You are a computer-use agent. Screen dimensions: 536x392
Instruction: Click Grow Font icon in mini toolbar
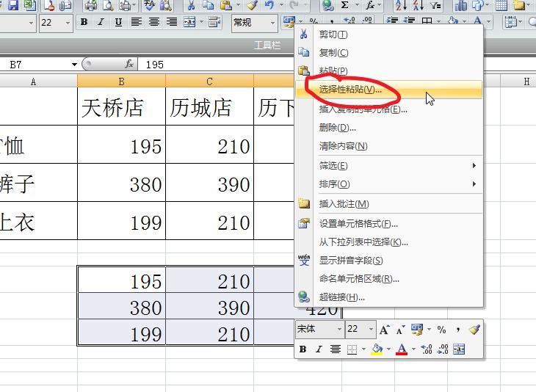coord(384,330)
